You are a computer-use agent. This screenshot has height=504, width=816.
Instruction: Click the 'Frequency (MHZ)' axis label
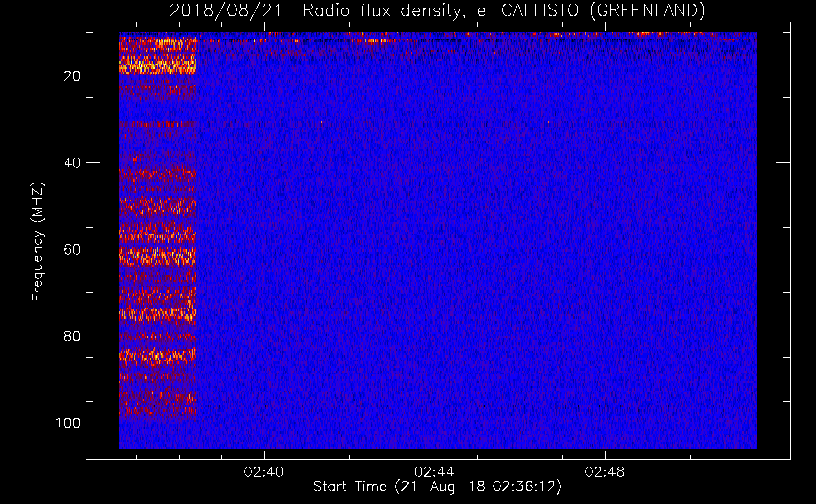[38, 242]
